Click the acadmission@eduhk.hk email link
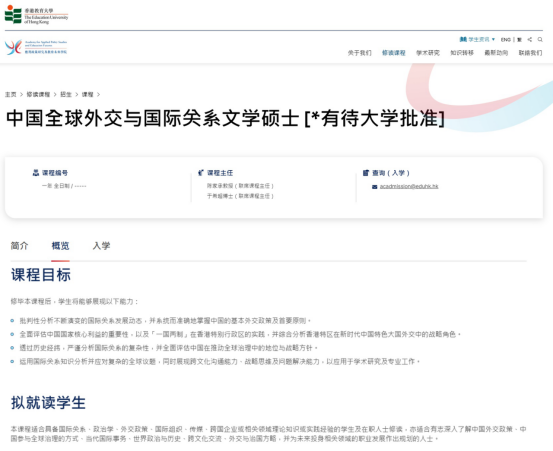This screenshot has height=451, width=553. [409, 186]
